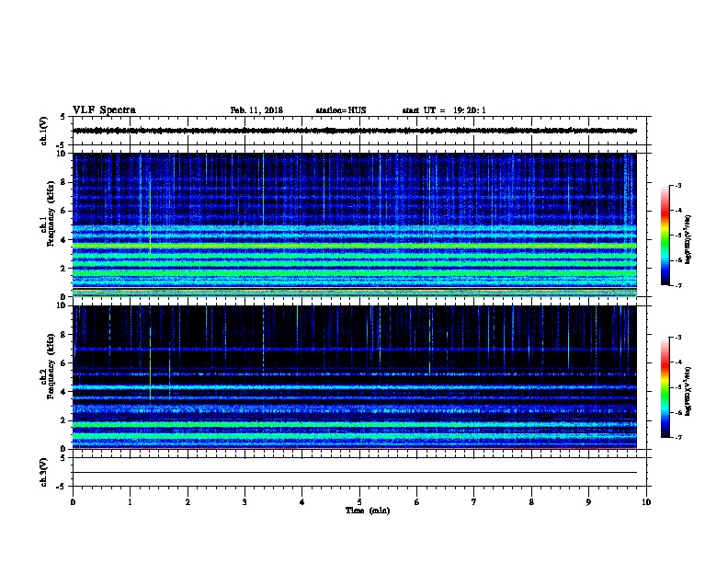This screenshot has width=728, height=563.
Task: Click the "-3" label on ch.1 colorbar
Action: (x=677, y=186)
